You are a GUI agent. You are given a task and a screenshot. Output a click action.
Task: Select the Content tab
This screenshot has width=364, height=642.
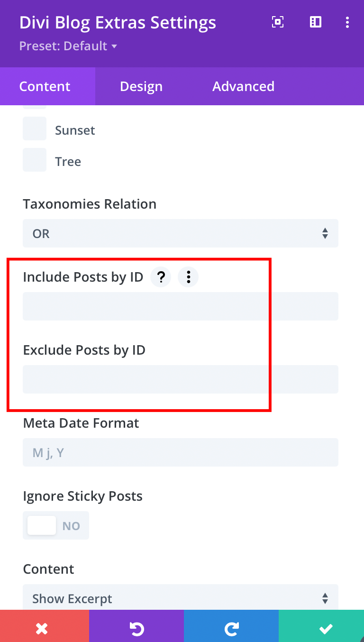(x=45, y=86)
